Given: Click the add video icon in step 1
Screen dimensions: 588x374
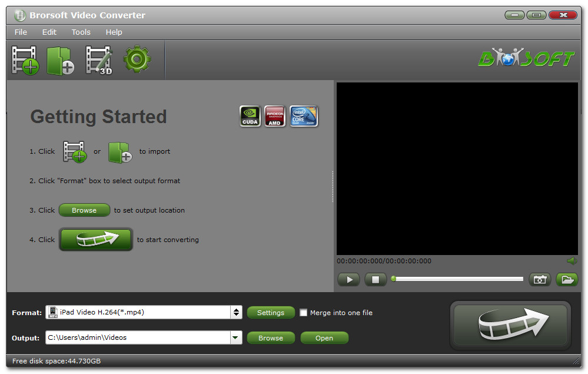Looking at the screenshot, I should [x=75, y=151].
